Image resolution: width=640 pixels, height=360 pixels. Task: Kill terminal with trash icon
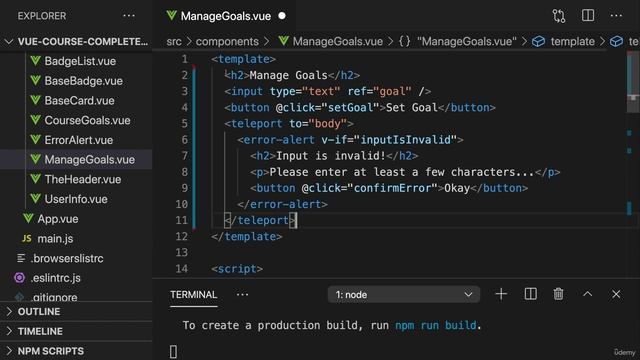[558, 294]
